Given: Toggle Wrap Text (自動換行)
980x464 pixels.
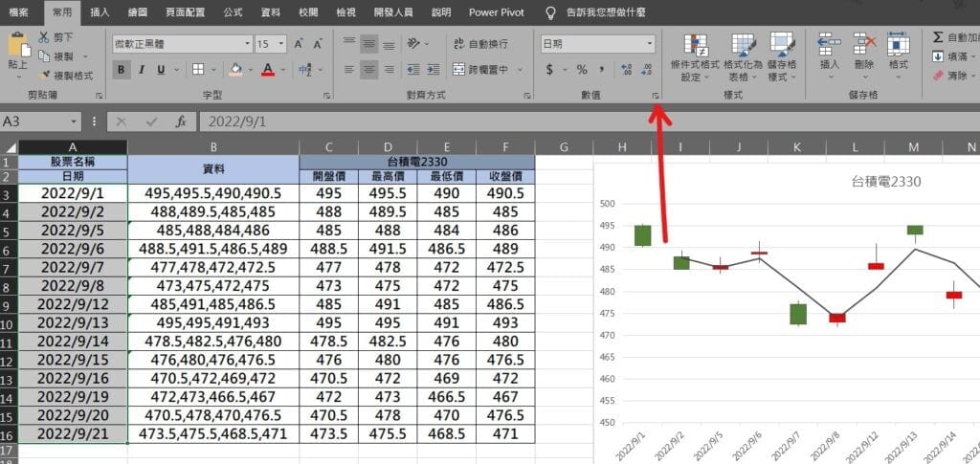Looking at the screenshot, I should (x=480, y=44).
